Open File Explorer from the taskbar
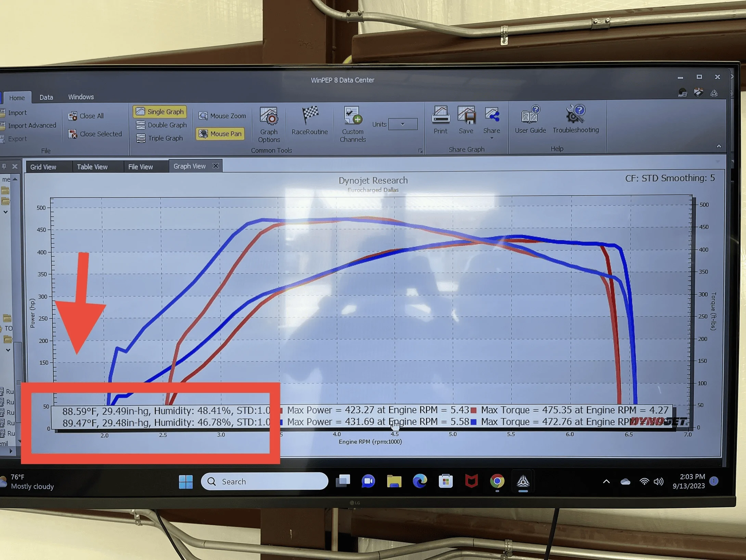Image resolution: width=746 pixels, height=560 pixels. [x=394, y=481]
